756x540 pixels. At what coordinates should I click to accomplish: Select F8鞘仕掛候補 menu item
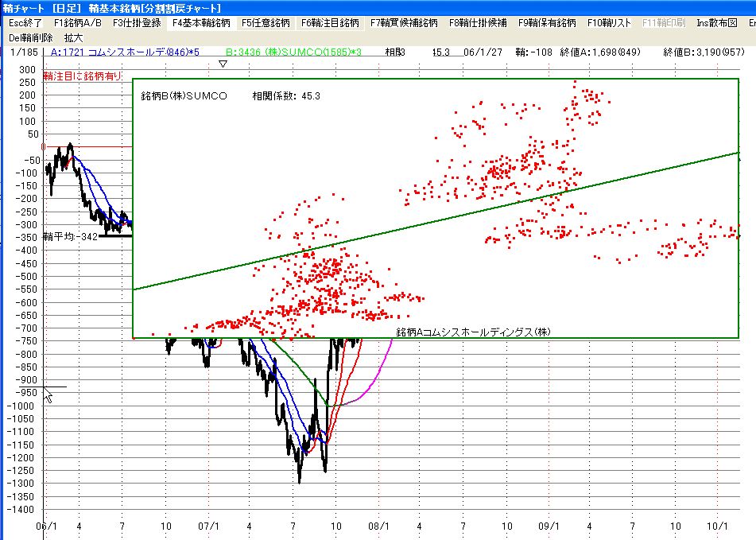[x=479, y=23]
